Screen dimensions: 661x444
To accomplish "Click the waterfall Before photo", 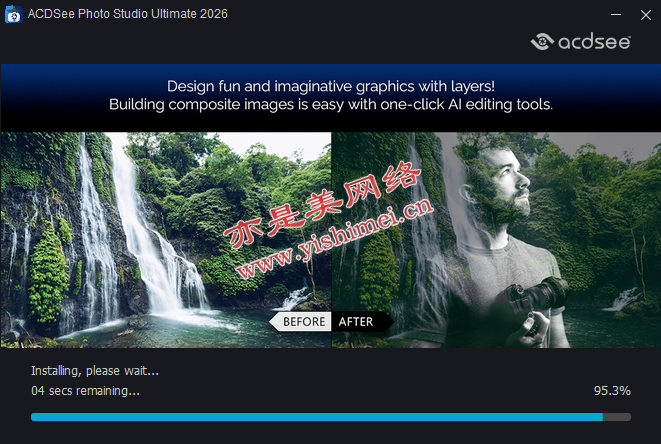I will pyautogui.click(x=166, y=240).
